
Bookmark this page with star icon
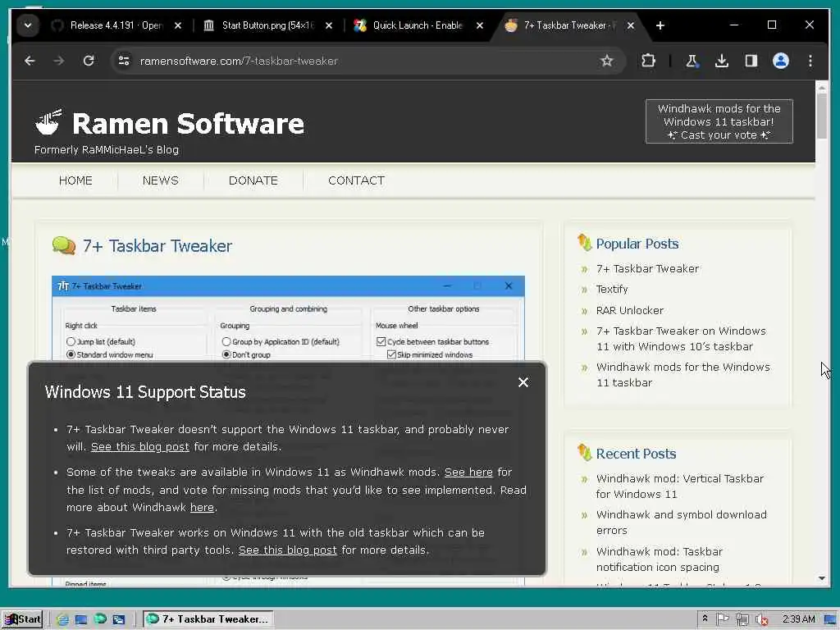tap(606, 61)
